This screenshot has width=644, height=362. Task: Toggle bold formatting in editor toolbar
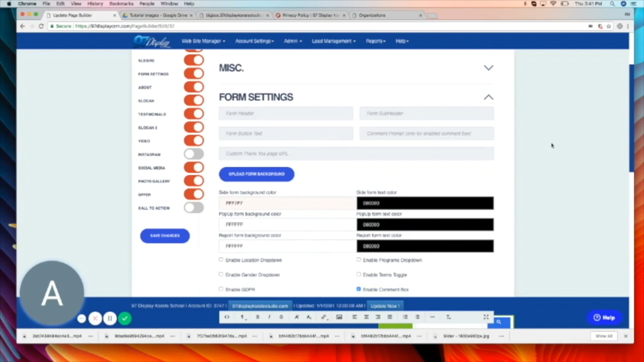pos(258,317)
